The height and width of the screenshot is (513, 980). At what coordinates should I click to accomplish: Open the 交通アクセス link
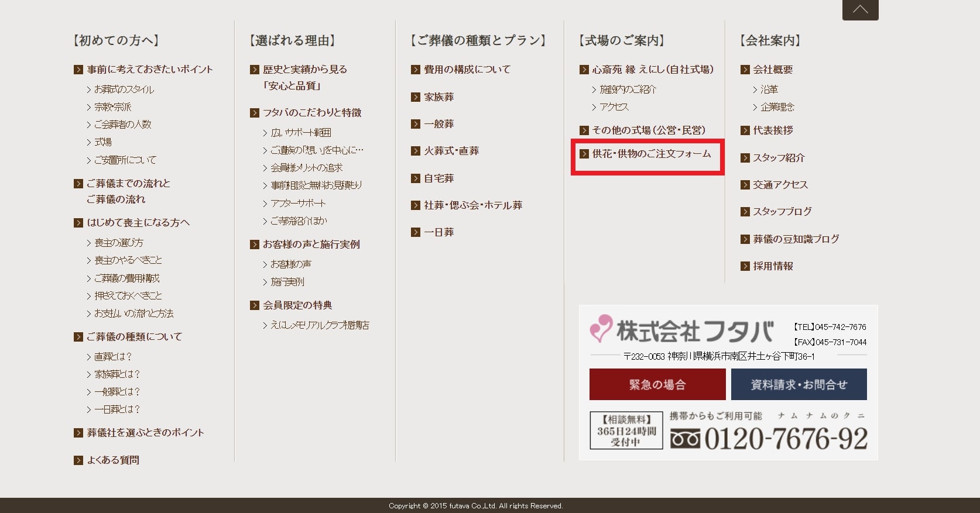pos(780,185)
